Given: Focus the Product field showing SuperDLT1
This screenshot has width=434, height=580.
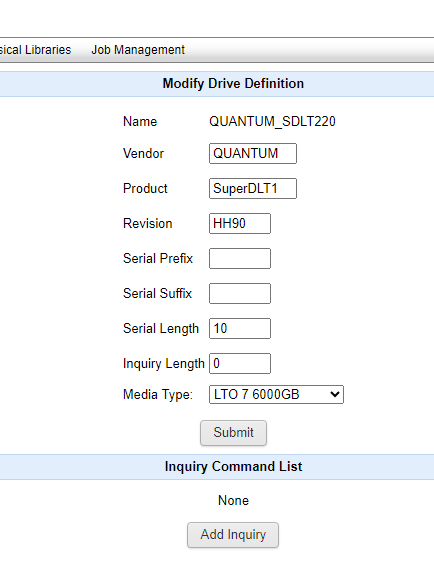Looking at the screenshot, I should tap(253, 189).
